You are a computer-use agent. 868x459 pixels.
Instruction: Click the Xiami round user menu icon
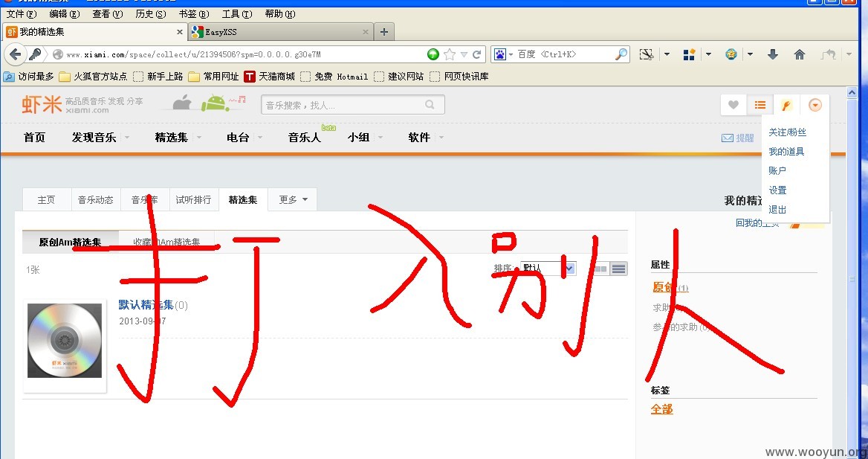(814, 105)
